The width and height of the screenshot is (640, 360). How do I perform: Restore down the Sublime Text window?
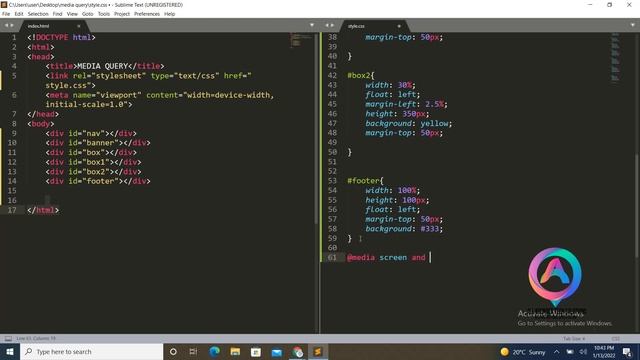(609, 5)
